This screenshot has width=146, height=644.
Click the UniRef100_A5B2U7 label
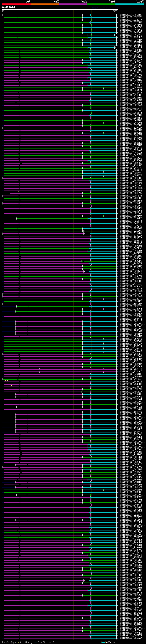[x=131, y=42]
